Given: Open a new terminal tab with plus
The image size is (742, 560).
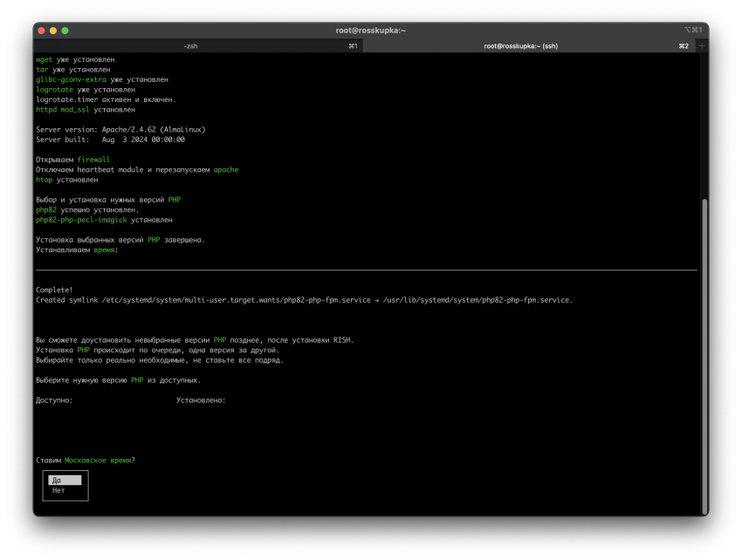Looking at the screenshot, I should 701,46.
